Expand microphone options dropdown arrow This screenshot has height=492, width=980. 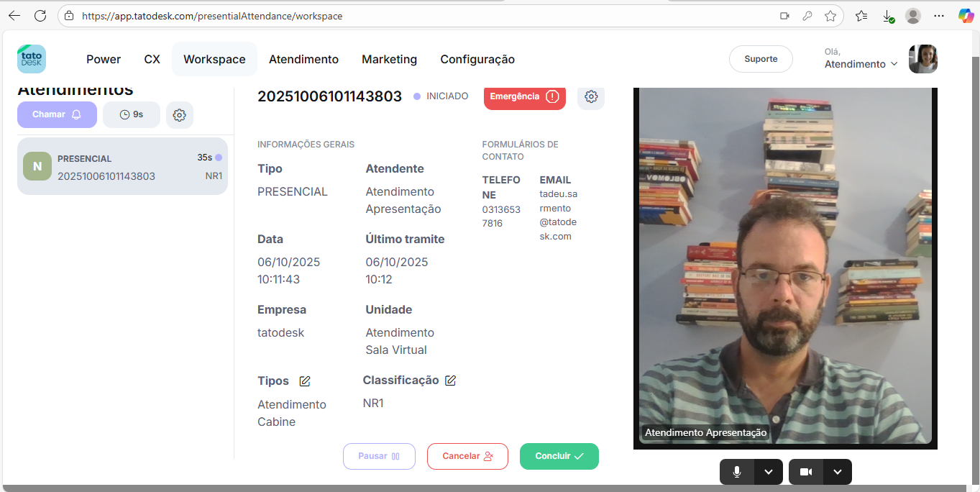769,472
